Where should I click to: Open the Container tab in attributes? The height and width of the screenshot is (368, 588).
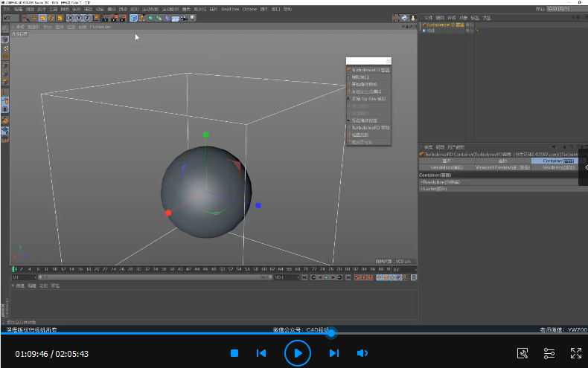pos(558,161)
